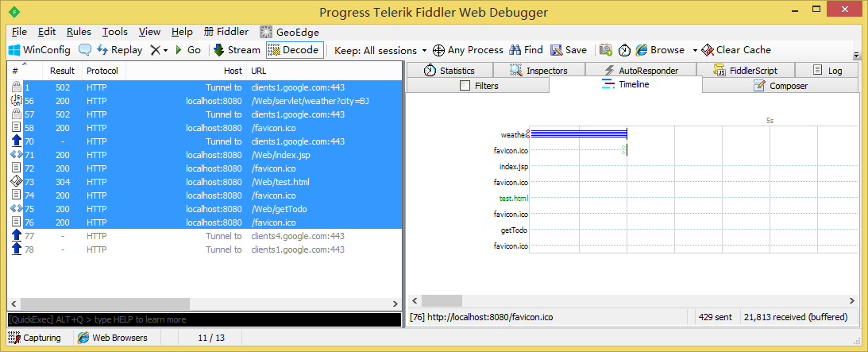Select session 77 upload arrow icon
This screenshot has width=868, height=352.
pyautogui.click(x=17, y=236)
